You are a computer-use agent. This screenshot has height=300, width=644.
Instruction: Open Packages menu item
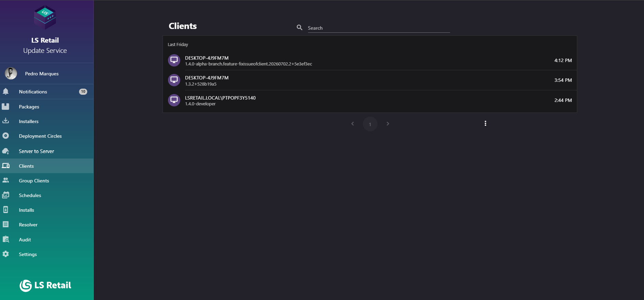pyautogui.click(x=47, y=107)
